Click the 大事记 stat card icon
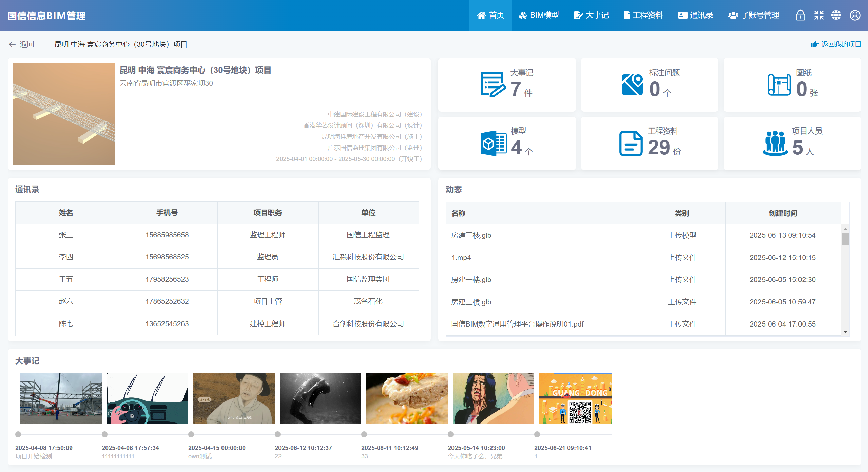868x472 pixels. 493,84
